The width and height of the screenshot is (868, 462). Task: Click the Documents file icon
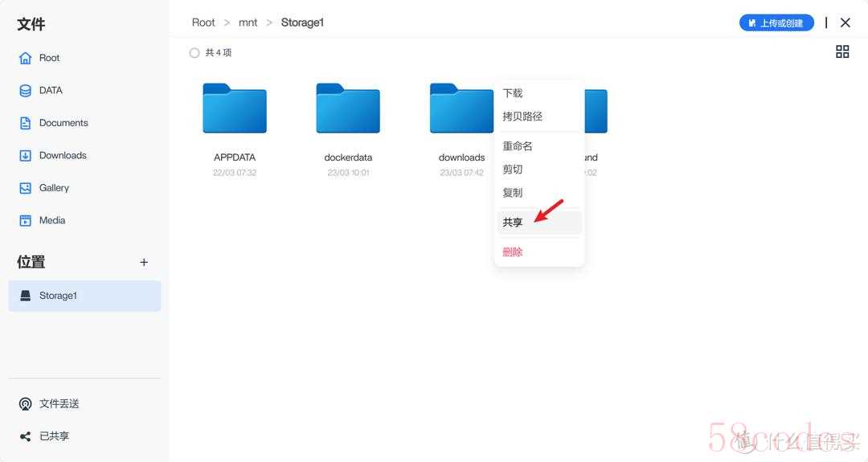click(26, 123)
